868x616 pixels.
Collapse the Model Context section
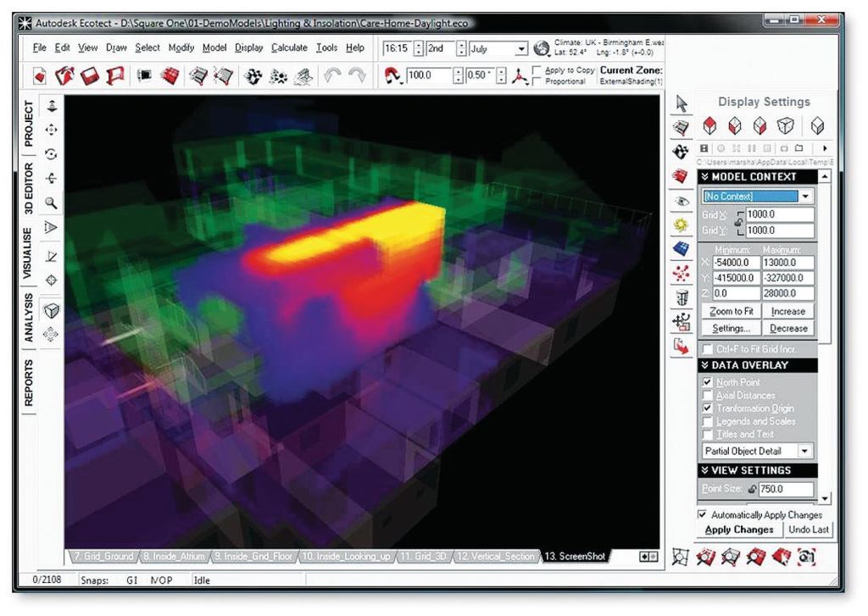(x=706, y=177)
